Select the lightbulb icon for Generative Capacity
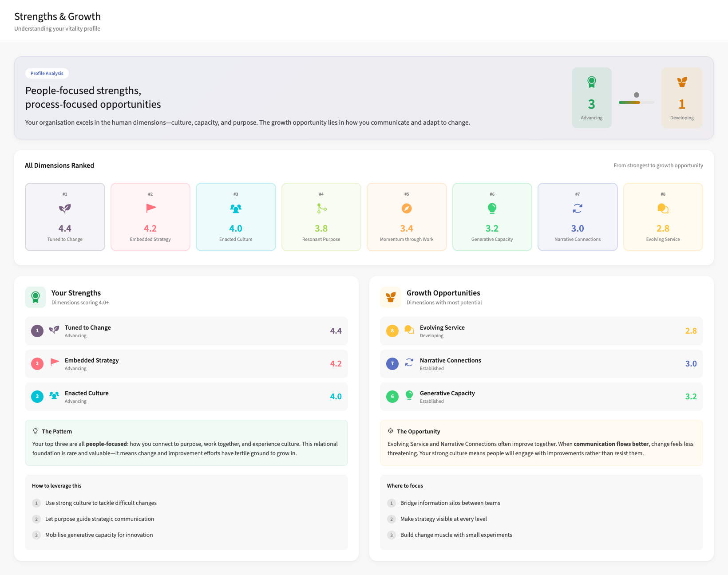728x575 pixels. click(x=492, y=209)
